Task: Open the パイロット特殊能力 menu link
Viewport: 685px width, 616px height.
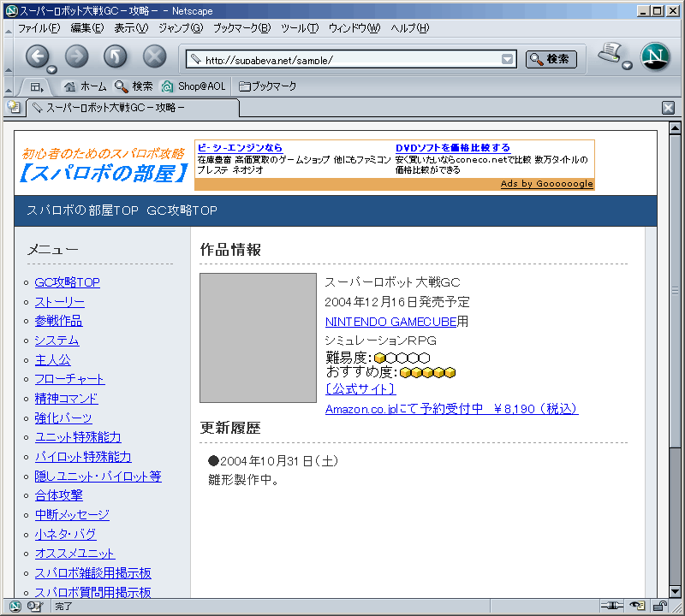Action: click(x=83, y=457)
